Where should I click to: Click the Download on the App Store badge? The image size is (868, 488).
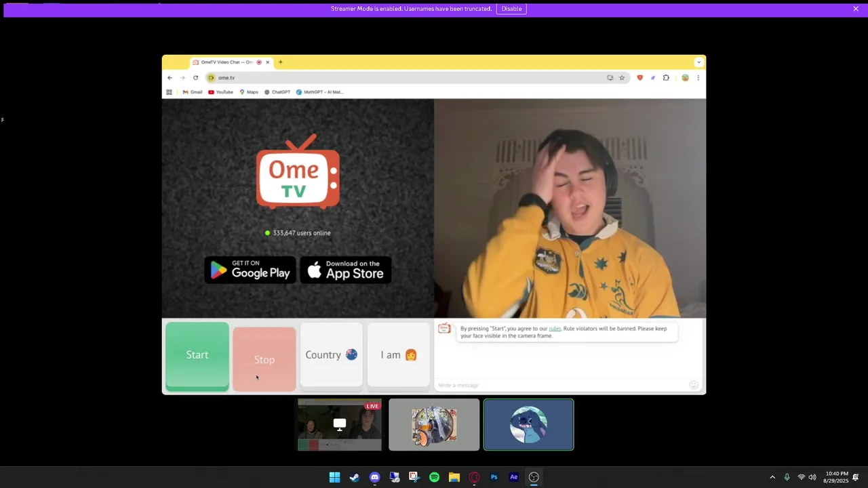346,270
